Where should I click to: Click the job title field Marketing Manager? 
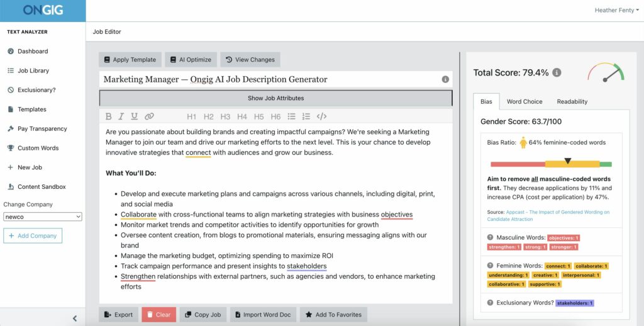(275, 79)
